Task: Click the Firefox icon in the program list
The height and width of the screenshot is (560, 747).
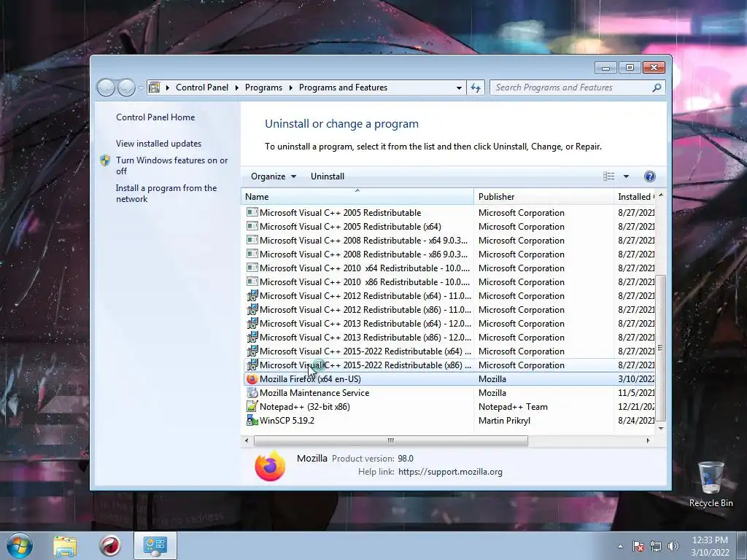Action: 252,379
